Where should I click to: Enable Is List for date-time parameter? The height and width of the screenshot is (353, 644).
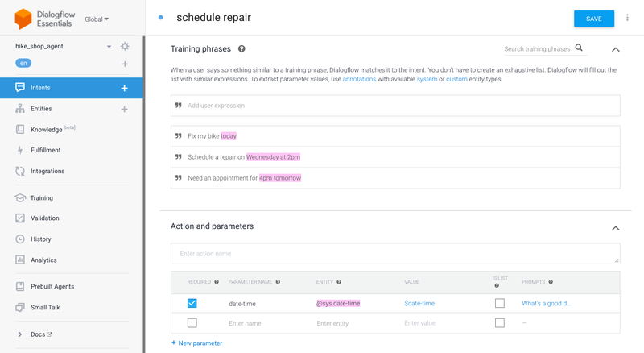[x=500, y=303]
